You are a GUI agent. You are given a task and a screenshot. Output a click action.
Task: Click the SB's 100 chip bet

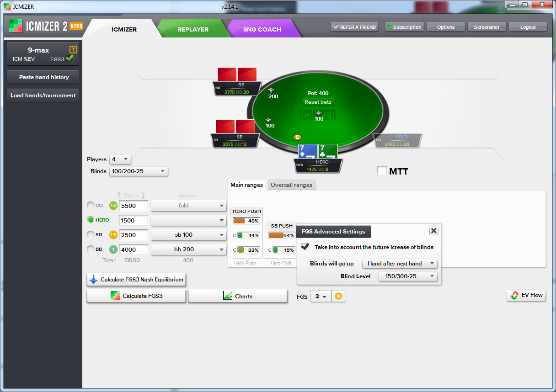[x=270, y=122]
